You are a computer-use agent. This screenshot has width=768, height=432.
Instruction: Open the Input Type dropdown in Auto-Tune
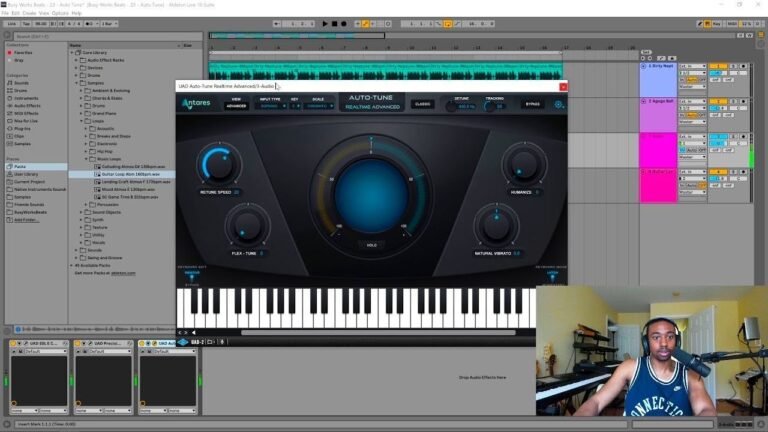(270, 106)
